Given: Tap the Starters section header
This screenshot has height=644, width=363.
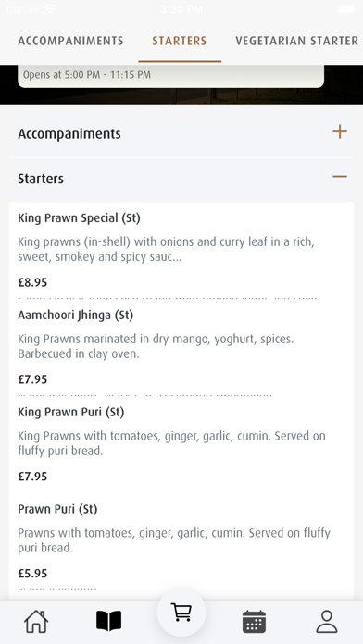Looking at the screenshot, I should pyautogui.click(x=181, y=179).
